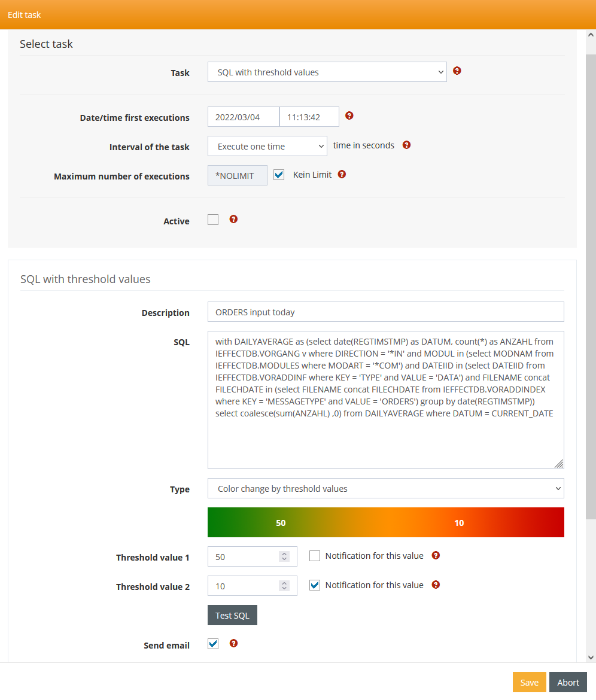Click help icon for Threshold value 2 notification
Screen dimensions: 596x700
pyautogui.click(x=436, y=585)
